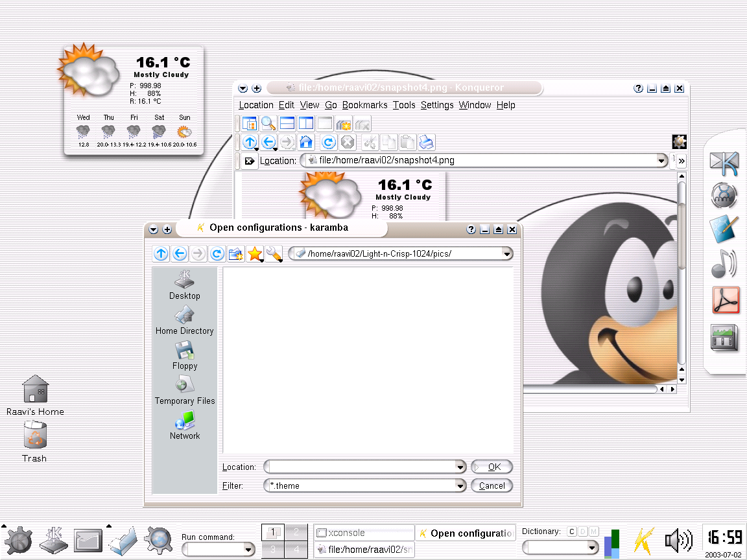Viewport: 747px width, 560px height.
Task: Expand the Run command dropdown
Action: coord(248,550)
